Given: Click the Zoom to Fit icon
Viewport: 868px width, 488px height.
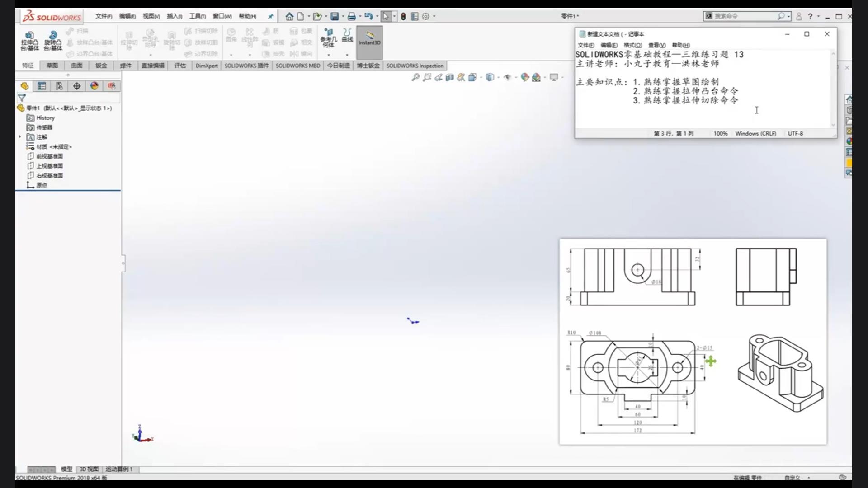Looking at the screenshot, I should [x=415, y=77].
